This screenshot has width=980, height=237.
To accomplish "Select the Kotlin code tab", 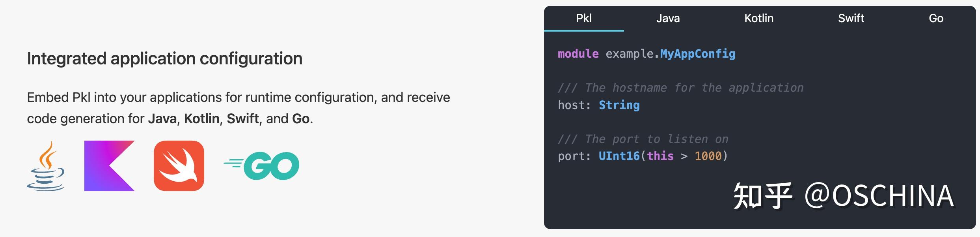I will (759, 18).
